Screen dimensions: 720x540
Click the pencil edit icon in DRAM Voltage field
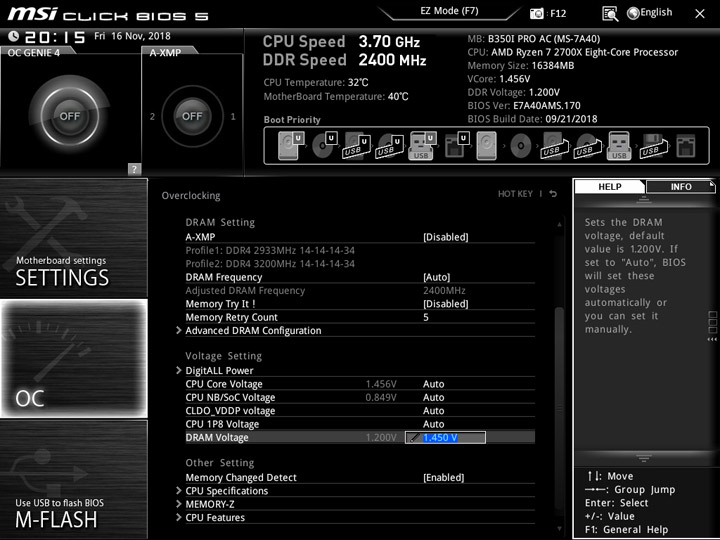pos(415,438)
